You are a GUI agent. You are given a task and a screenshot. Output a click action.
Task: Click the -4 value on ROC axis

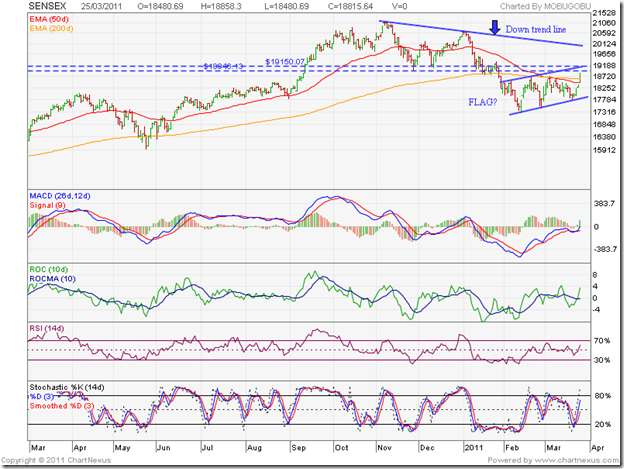596,310
